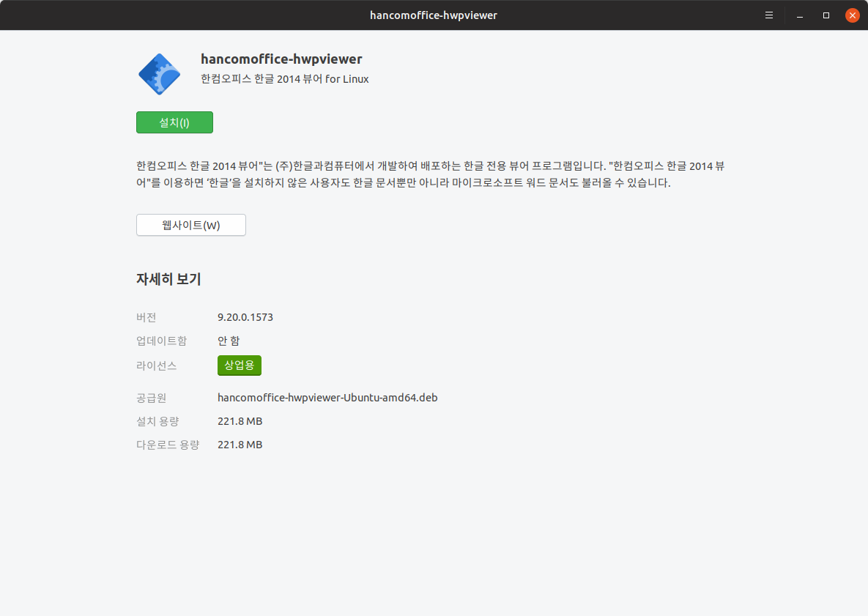This screenshot has width=868, height=616.
Task: Click the hancomoffice-hwpviewer app title heading
Action: click(x=281, y=59)
